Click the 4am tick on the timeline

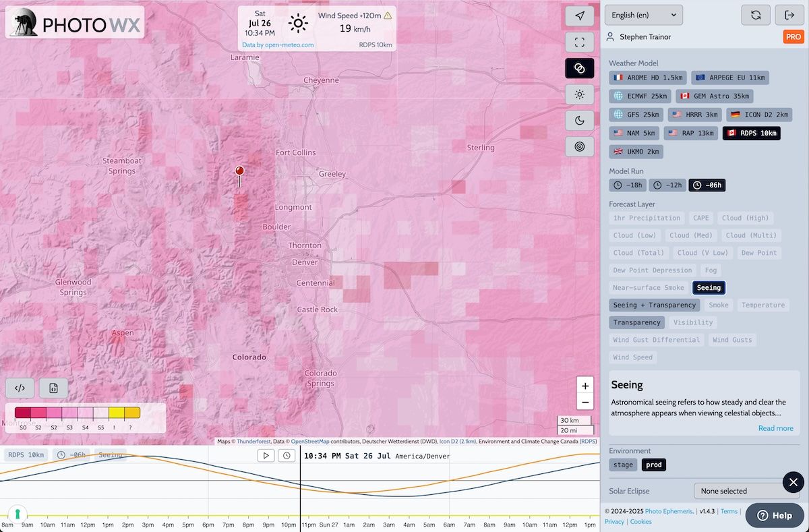click(409, 525)
